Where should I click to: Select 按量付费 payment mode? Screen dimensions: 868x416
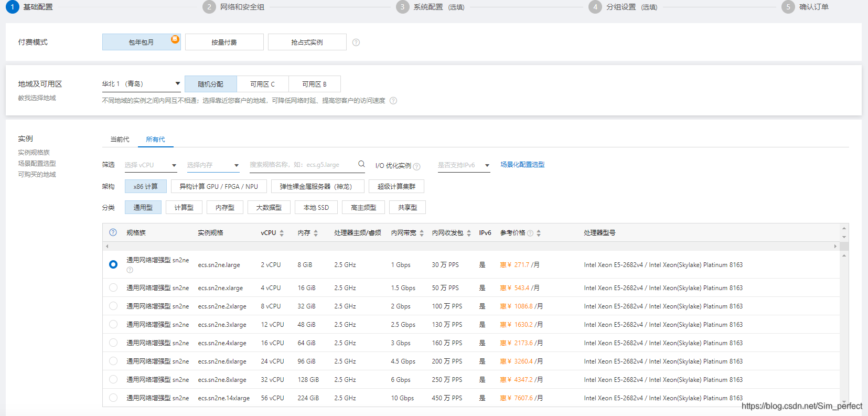point(224,42)
